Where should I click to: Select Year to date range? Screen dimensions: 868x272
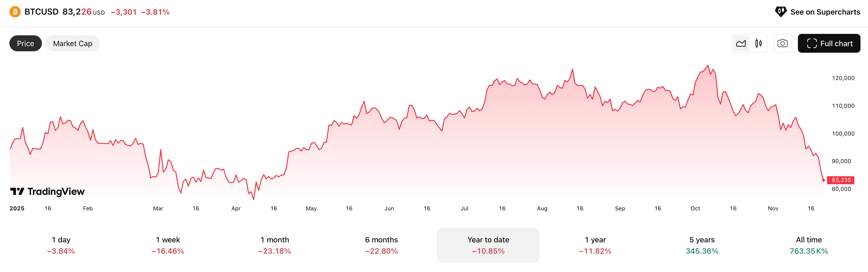tap(488, 245)
